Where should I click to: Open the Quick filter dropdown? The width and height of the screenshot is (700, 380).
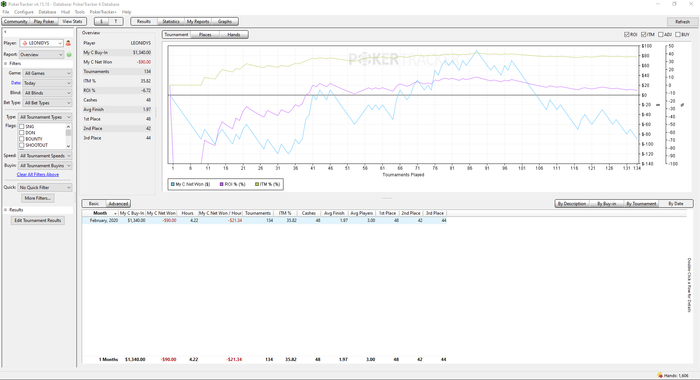pyautogui.click(x=45, y=188)
